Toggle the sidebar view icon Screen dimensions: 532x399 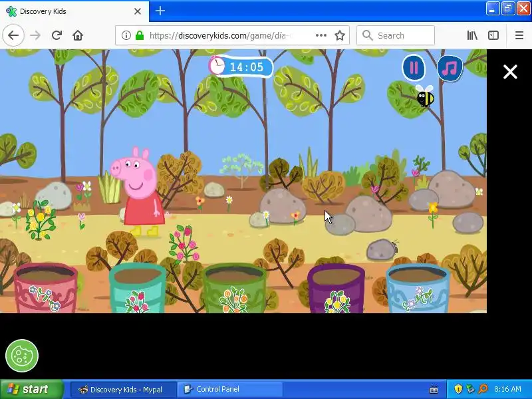click(493, 35)
